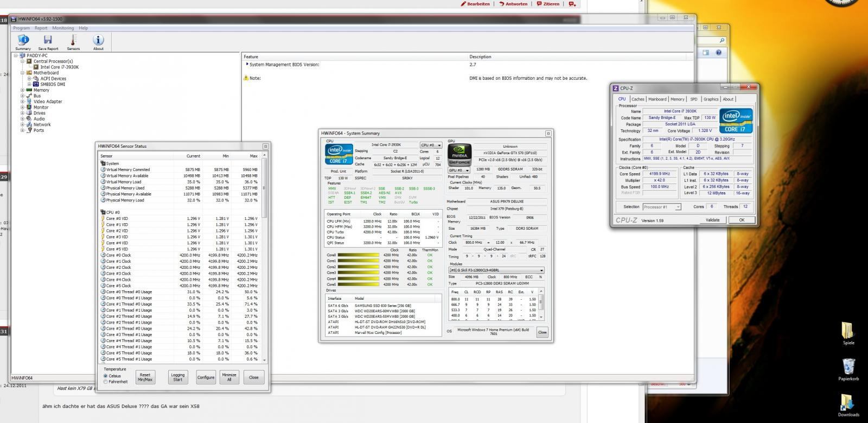Switch to CPU-Z Mainboard tab

pyautogui.click(x=658, y=99)
